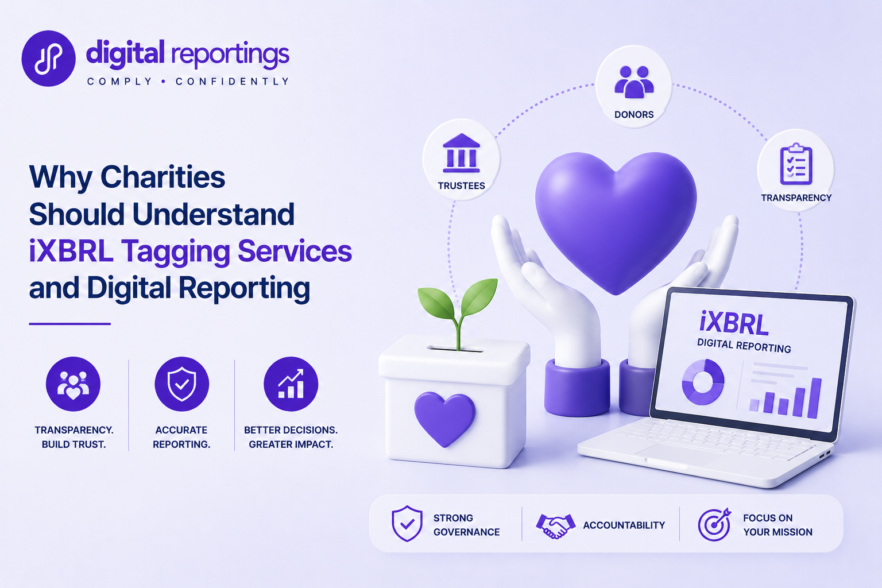Screen dimensions: 882x588
Task: Click the purple 'iXBRL Tagging Services' text
Action: click(x=191, y=252)
